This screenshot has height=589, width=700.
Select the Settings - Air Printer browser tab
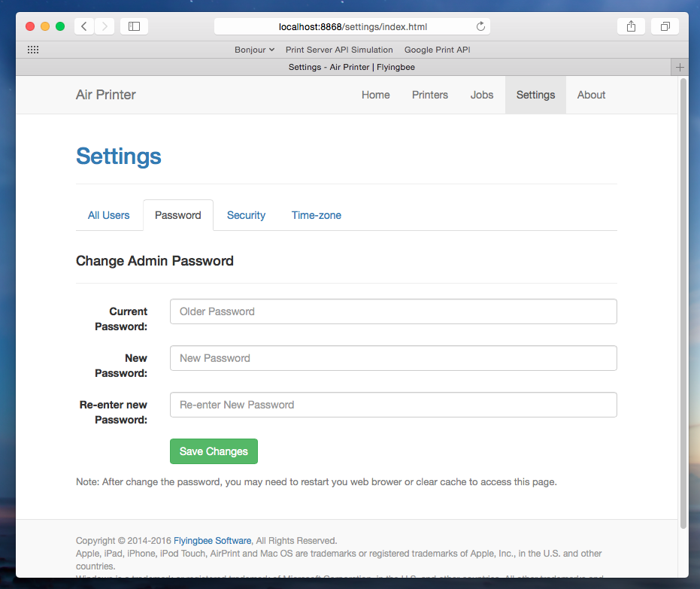tap(351, 67)
